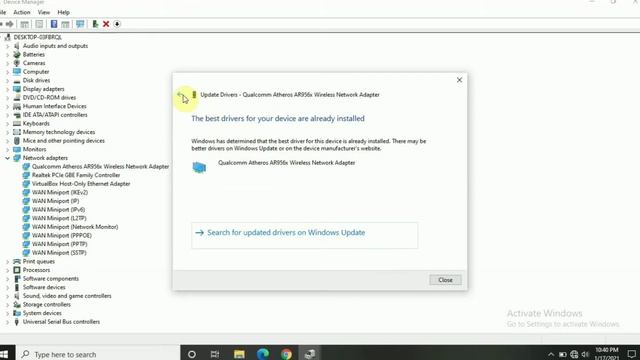The height and width of the screenshot is (360, 640).
Task: Expand the Keyboards node
Action: pyautogui.click(x=7, y=124)
